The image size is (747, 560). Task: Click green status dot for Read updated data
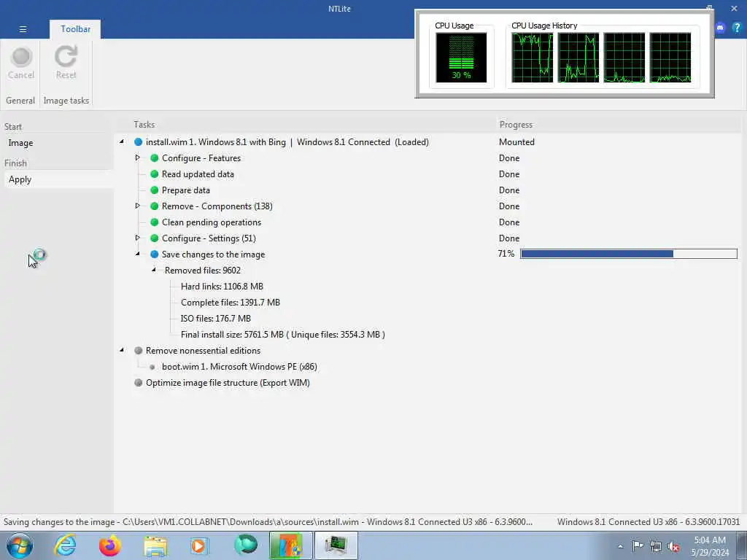click(x=155, y=174)
